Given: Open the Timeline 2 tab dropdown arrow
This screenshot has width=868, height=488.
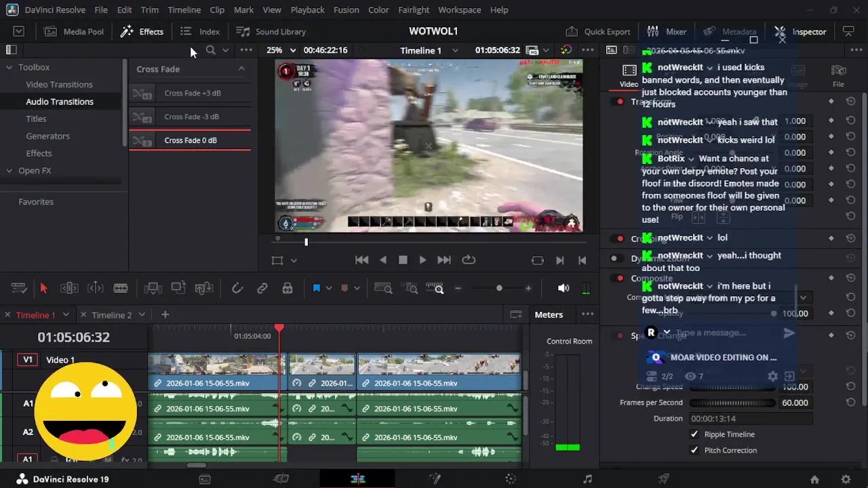Looking at the screenshot, I should pos(142,315).
